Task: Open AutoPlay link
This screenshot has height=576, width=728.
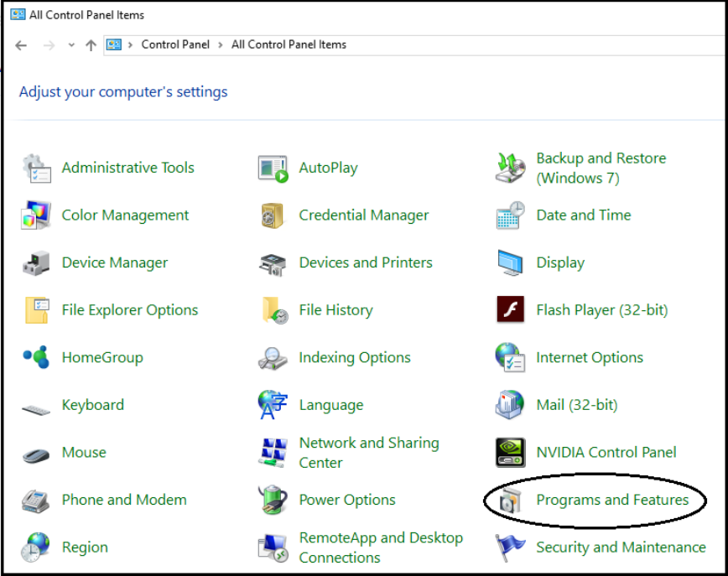Action: point(328,168)
